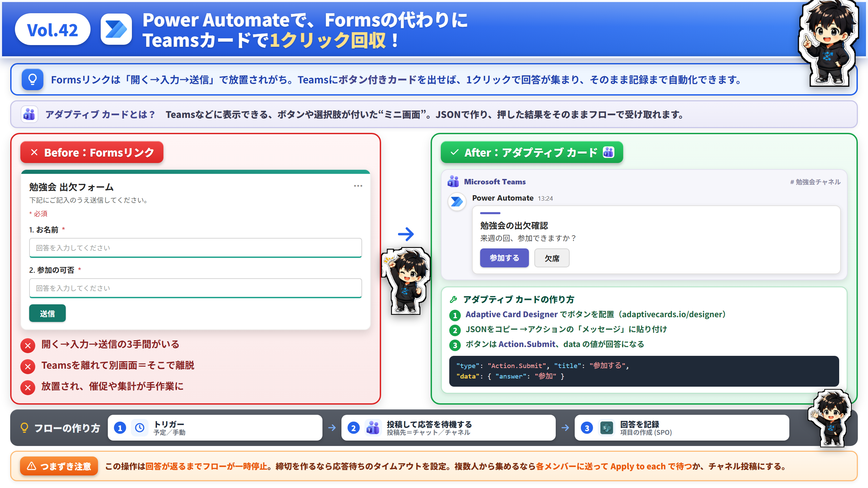Click the Before：Formsリンク label
This screenshot has height=488, width=868.
click(x=92, y=152)
